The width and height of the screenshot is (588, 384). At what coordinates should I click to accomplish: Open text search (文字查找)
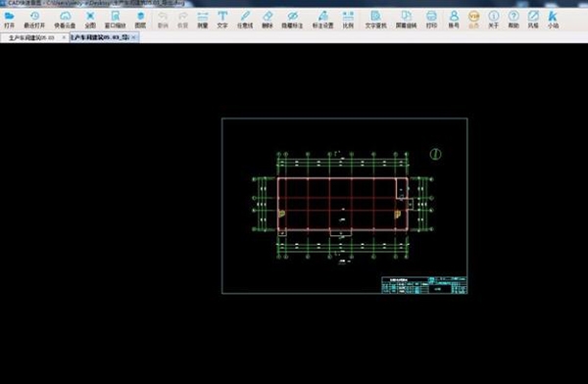375,20
